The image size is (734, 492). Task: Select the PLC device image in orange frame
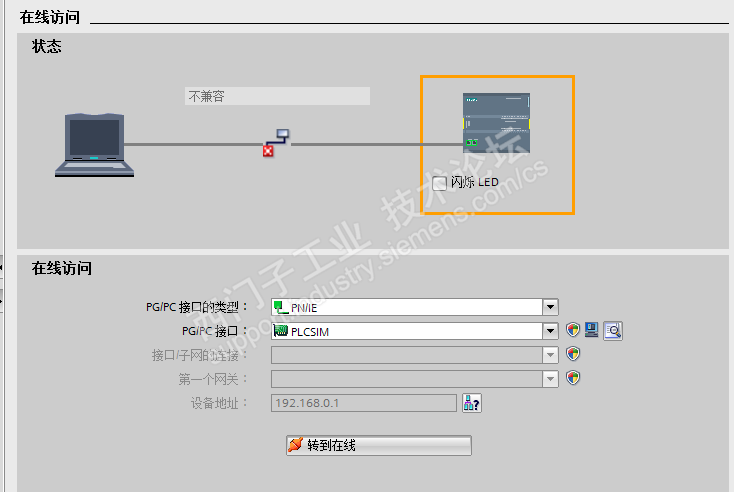tap(496, 123)
